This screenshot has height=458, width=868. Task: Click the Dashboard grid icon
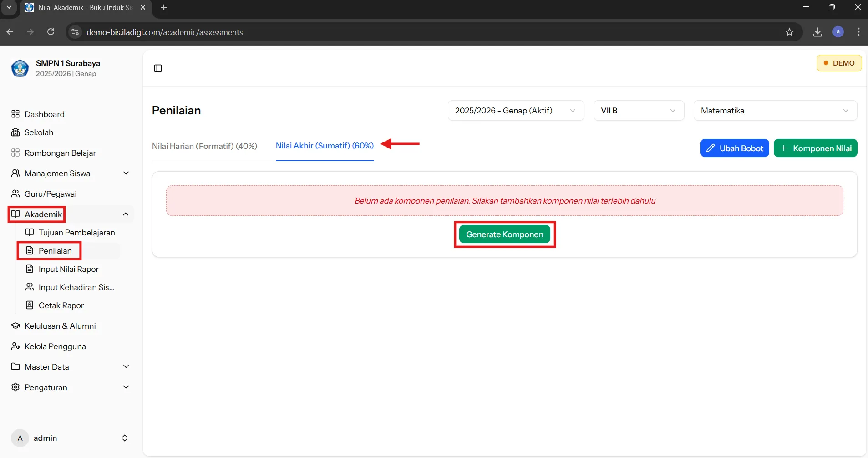(x=15, y=114)
